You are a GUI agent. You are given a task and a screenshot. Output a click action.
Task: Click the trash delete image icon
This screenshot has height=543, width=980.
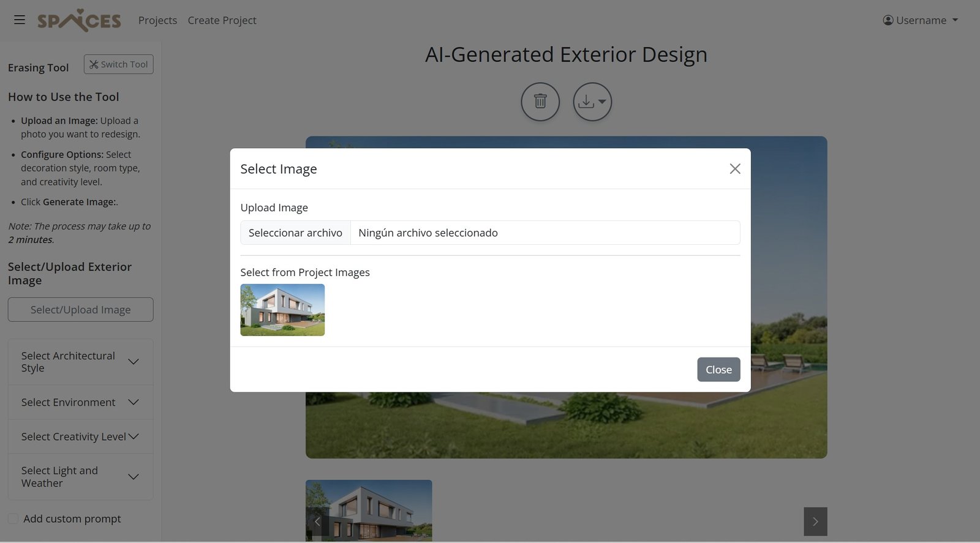pos(540,102)
